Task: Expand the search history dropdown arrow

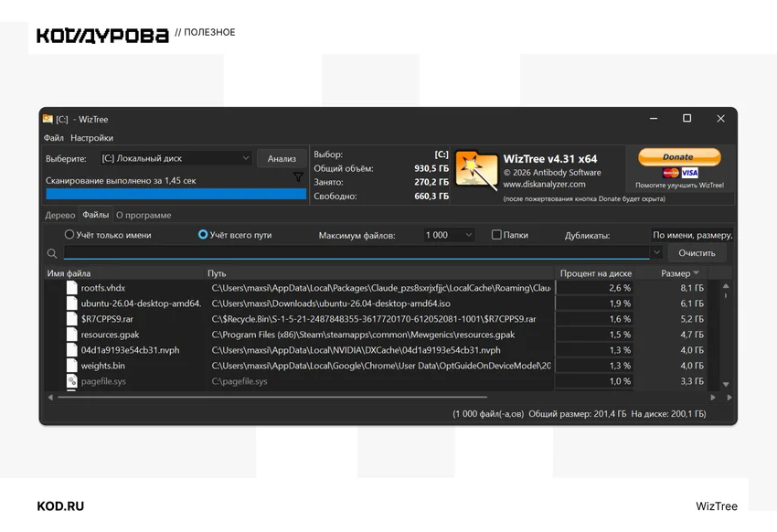Action: click(x=656, y=252)
